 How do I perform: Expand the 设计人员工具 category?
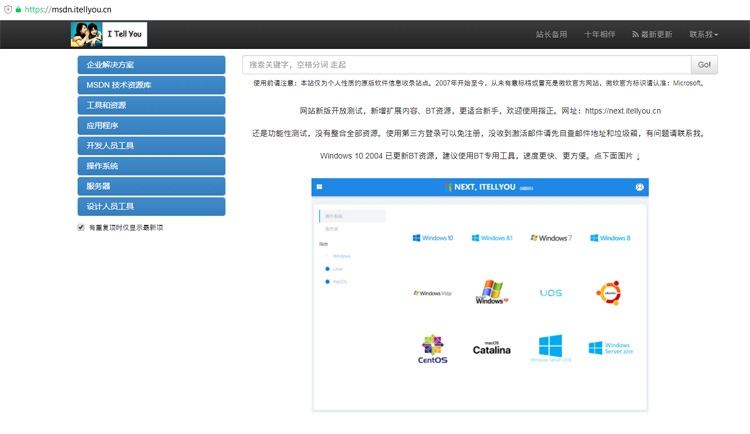pyautogui.click(x=151, y=206)
